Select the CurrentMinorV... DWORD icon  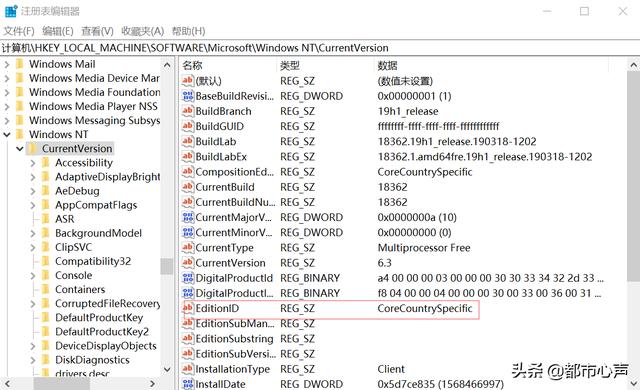(x=188, y=232)
